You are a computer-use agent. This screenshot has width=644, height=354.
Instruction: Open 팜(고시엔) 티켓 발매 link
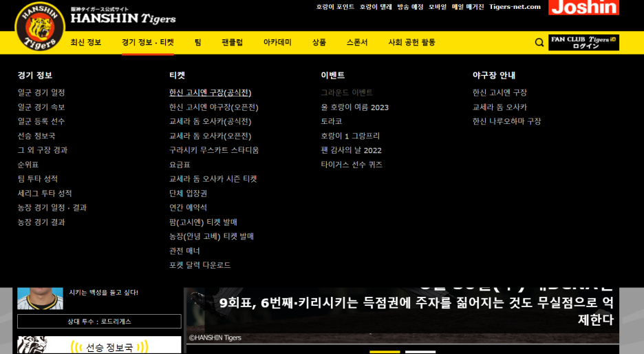pyautogui.click(x=203, y=222)
